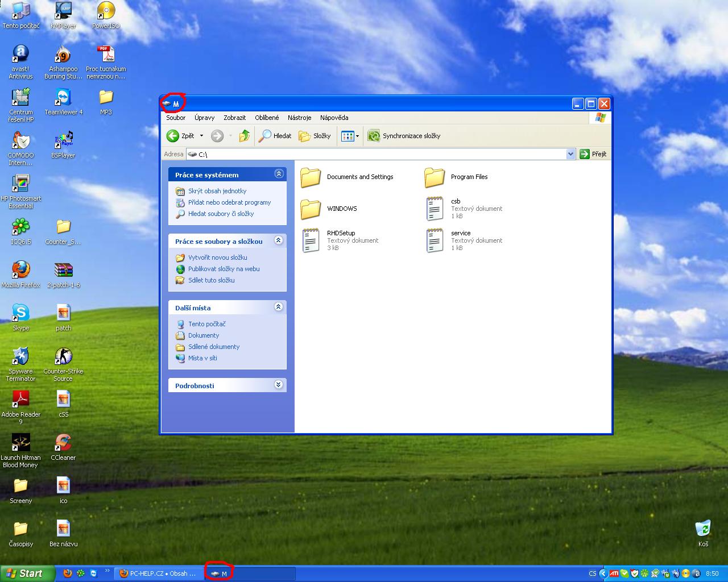Open the view mode dropdown in toolbar
The image size is (728, 582).
click(357, 136)
